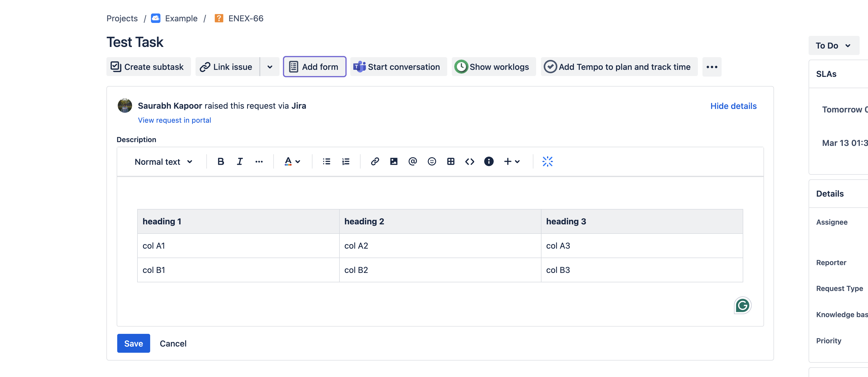The image size is (868, 377).
Task: Insert a table via toolbar icon
Action: coord(450,162)
